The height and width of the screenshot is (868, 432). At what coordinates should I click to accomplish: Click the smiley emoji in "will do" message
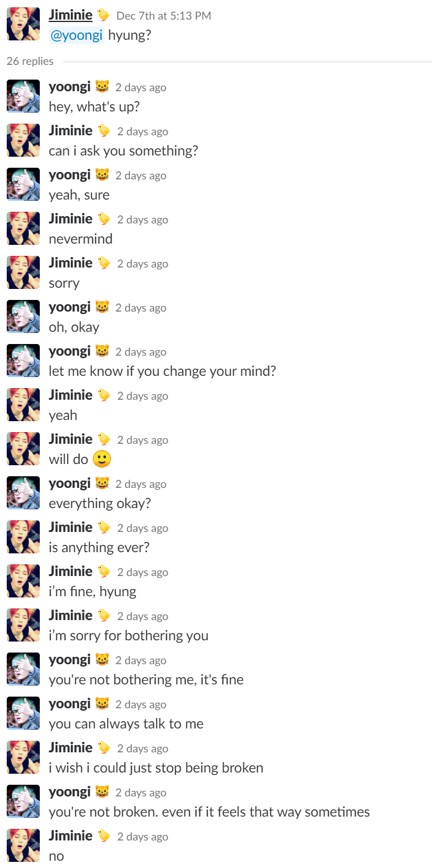[102, 458]
